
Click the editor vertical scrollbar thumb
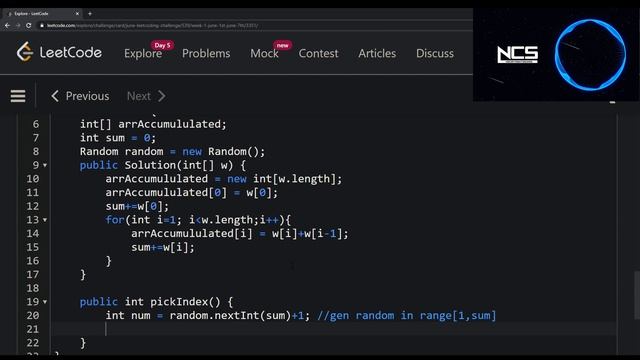pos(637,295)
